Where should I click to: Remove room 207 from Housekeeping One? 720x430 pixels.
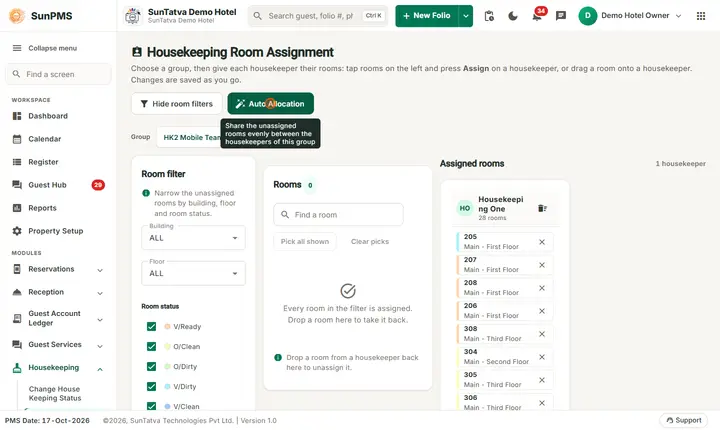click(542, 265)
